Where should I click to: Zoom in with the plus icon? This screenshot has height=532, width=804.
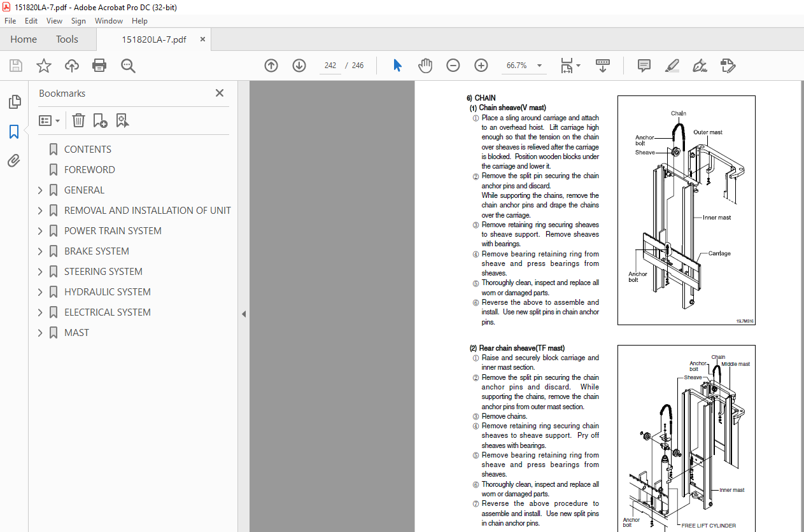coord(481,66)
